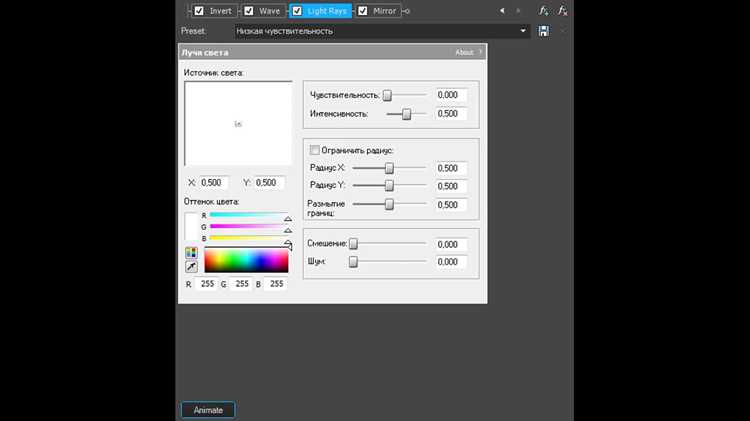This screenshot has width=750, height=421.
Task: Click the question mark help icon
Action: 481,52
